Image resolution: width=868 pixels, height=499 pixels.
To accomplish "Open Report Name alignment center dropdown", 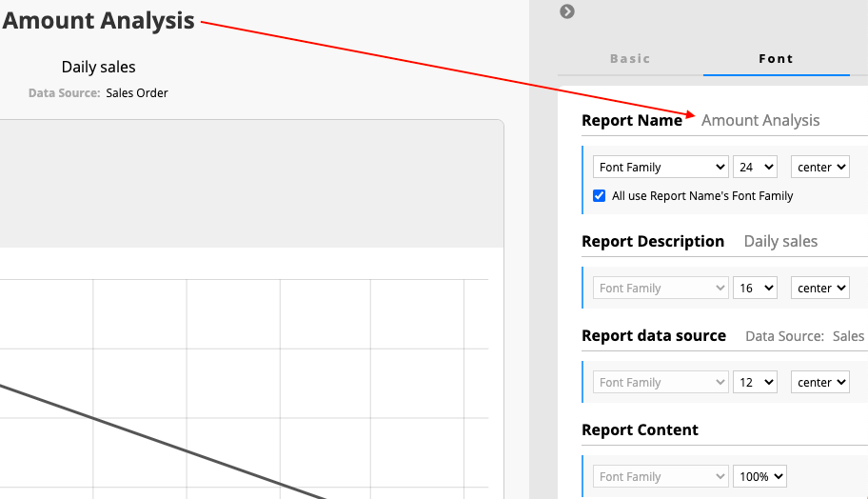I will (820, 167).
